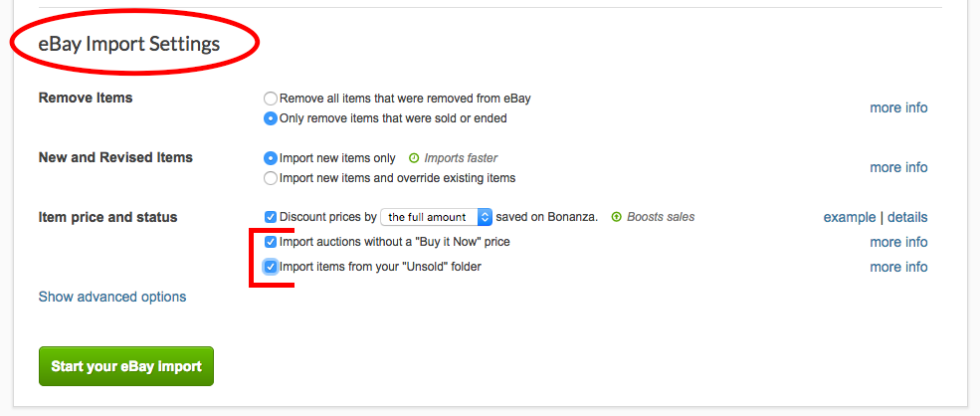Toggle the Discount prices checkbox
980x416 pixels.
[x=271, y=217]
